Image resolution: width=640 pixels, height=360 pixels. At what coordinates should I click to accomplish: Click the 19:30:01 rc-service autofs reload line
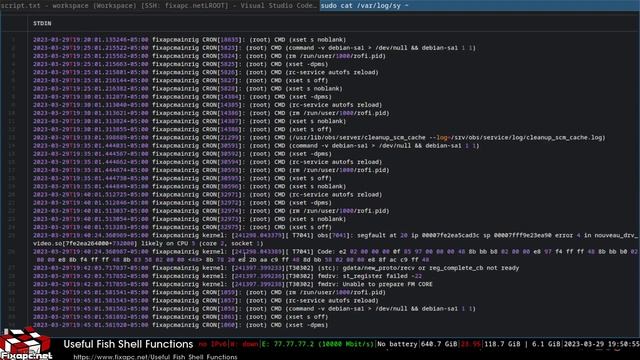pos(208,105)
